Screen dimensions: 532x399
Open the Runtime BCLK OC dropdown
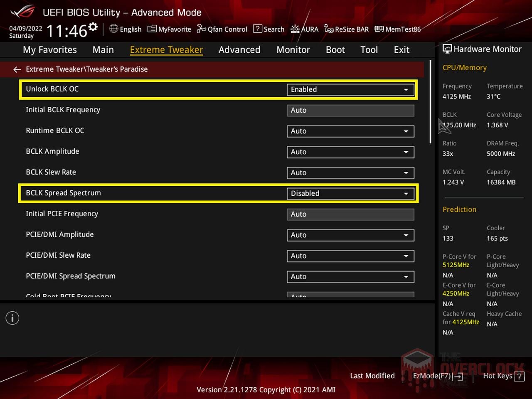click(x=350, y=131)
